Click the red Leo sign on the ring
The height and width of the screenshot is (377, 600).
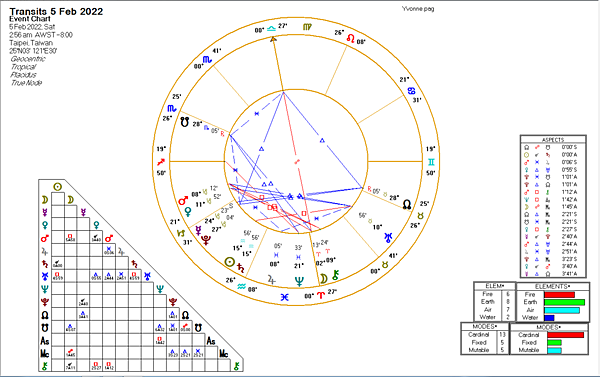(351, 38)
